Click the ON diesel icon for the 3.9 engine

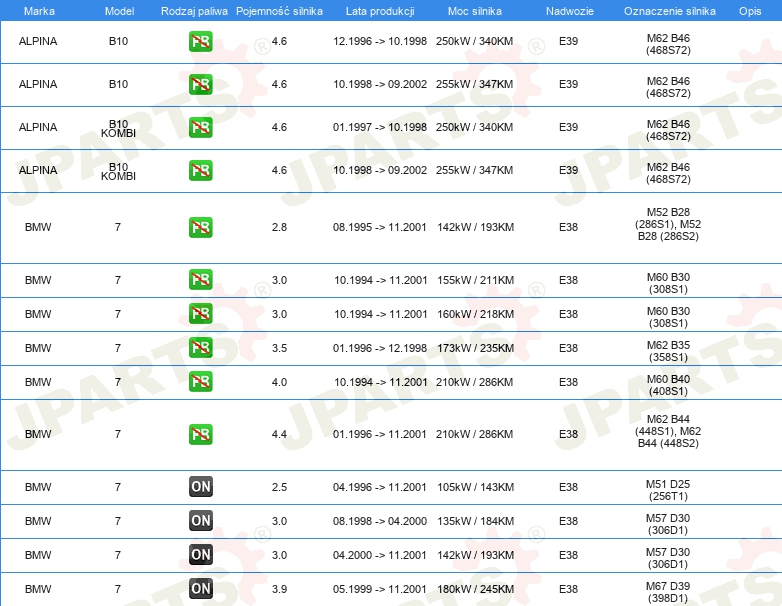click(201, 589)
